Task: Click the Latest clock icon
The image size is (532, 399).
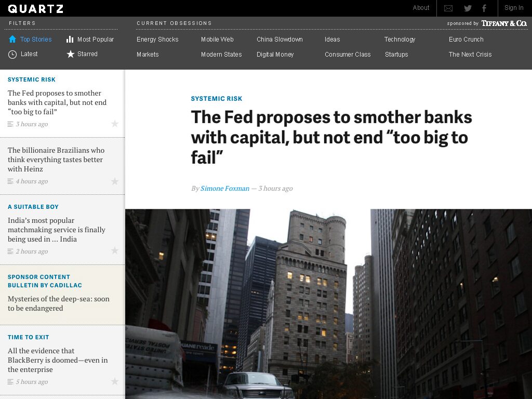Action: [12, 54]
